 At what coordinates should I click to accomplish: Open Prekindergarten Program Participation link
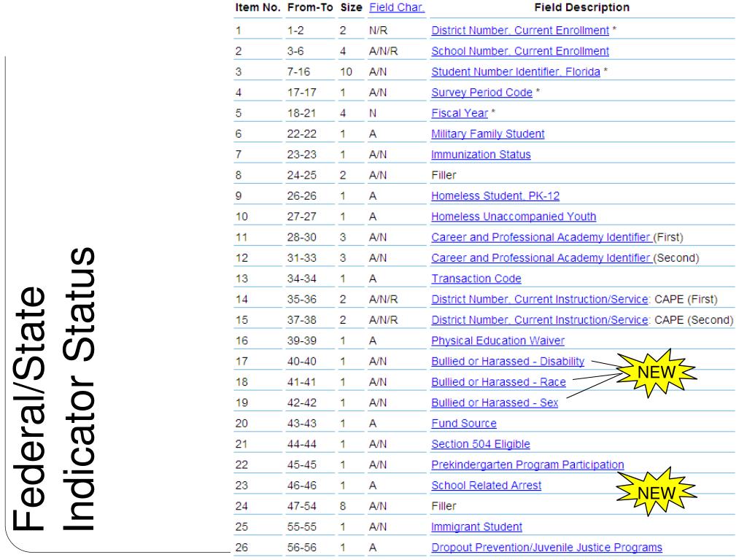527,464
